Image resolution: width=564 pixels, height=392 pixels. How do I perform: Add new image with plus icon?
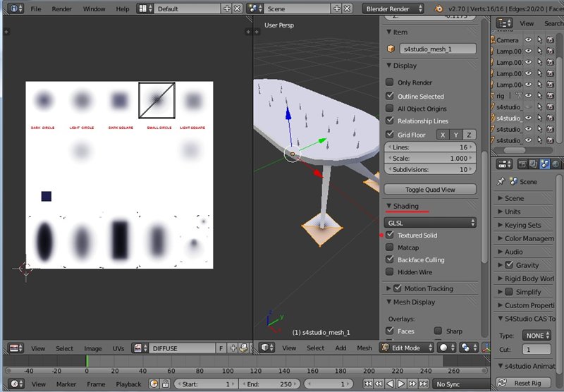pyautogui.click(x=233, y=348)
